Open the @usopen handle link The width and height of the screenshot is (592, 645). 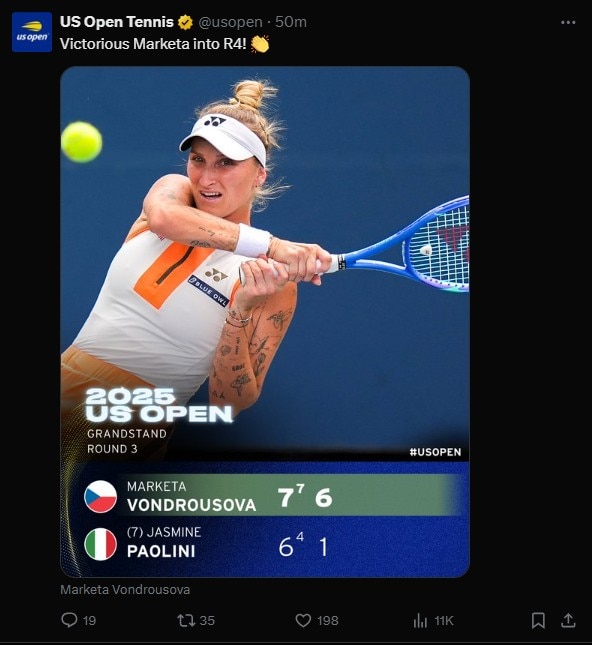click(230, 22)
